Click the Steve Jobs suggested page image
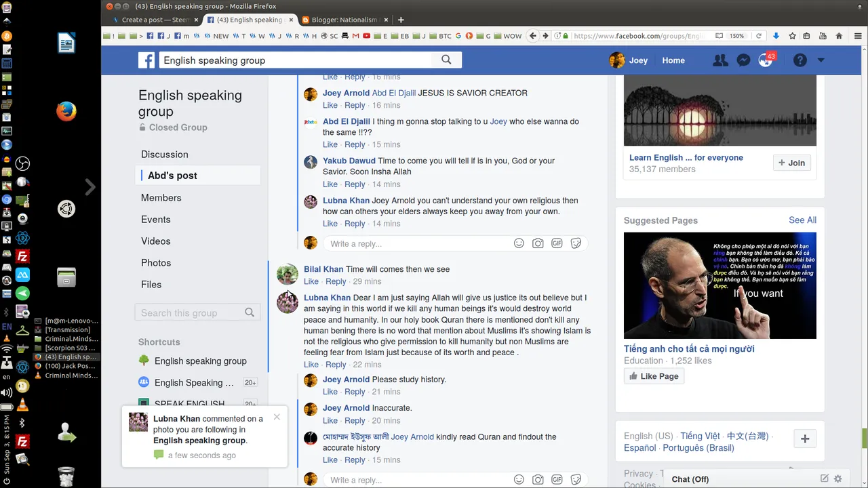The width and height of the screenshot is (868, 488). click(720, 285)
